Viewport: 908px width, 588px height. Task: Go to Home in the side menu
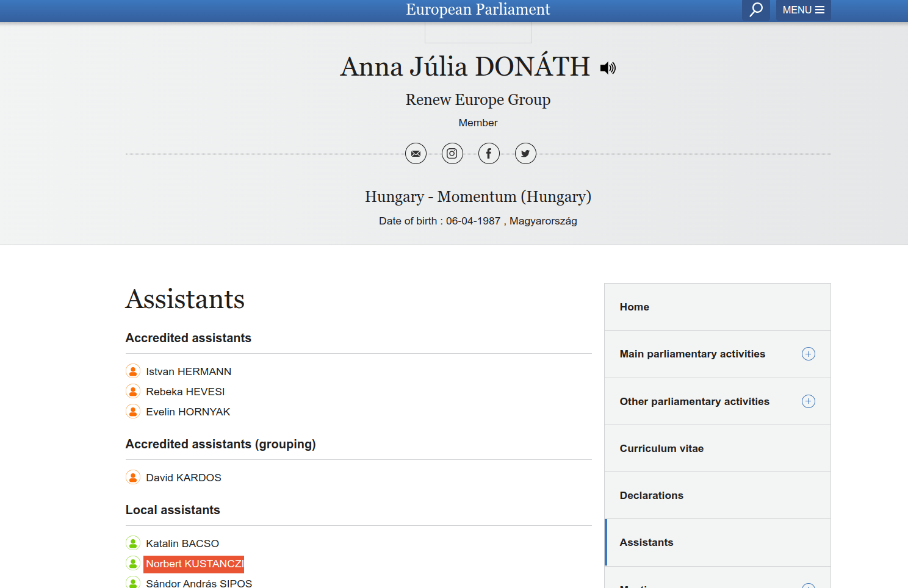(x=718, y=307)
